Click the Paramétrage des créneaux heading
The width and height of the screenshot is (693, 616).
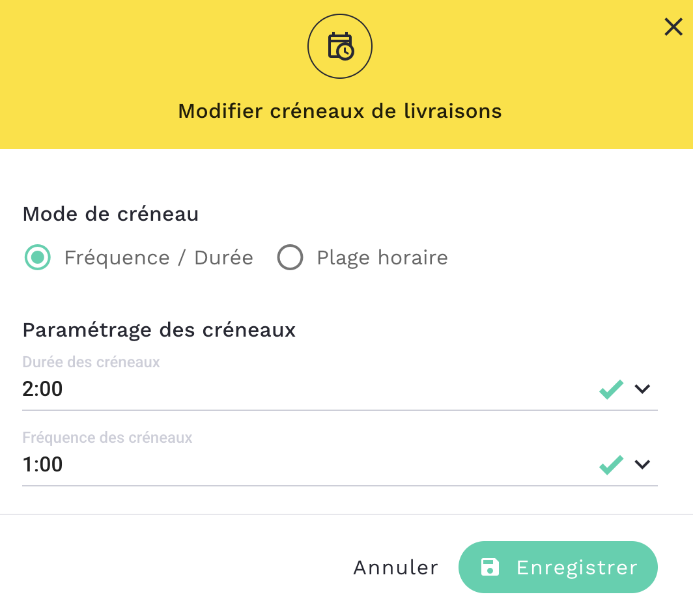[159, 330]
